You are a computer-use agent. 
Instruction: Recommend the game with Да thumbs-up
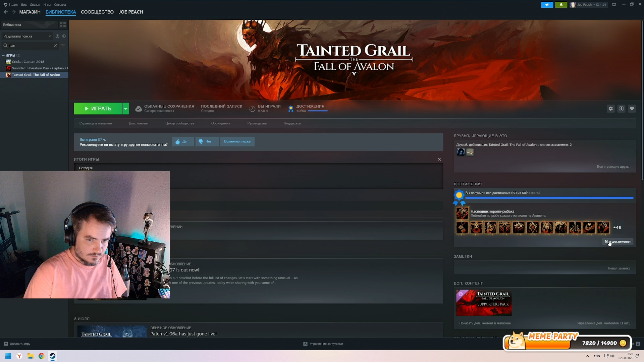183,141
